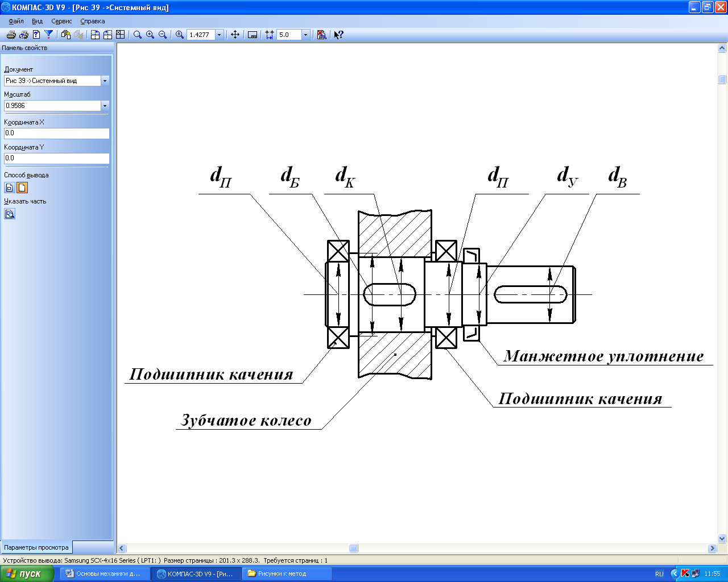This screenshot has width=728, height=582.
Task: Click the dУ dimension label
Action: point(568,176)
